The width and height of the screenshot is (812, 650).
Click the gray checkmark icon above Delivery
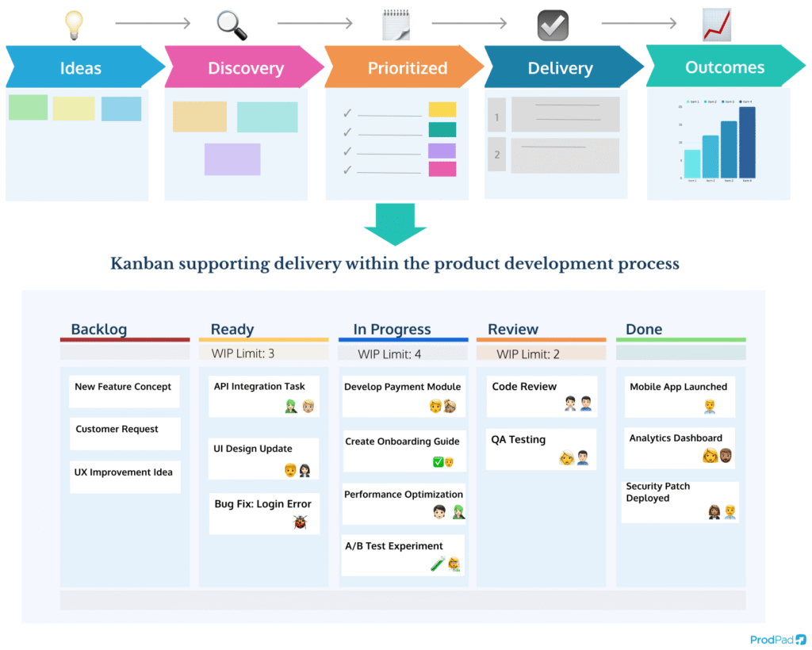(x=553, y=25)
